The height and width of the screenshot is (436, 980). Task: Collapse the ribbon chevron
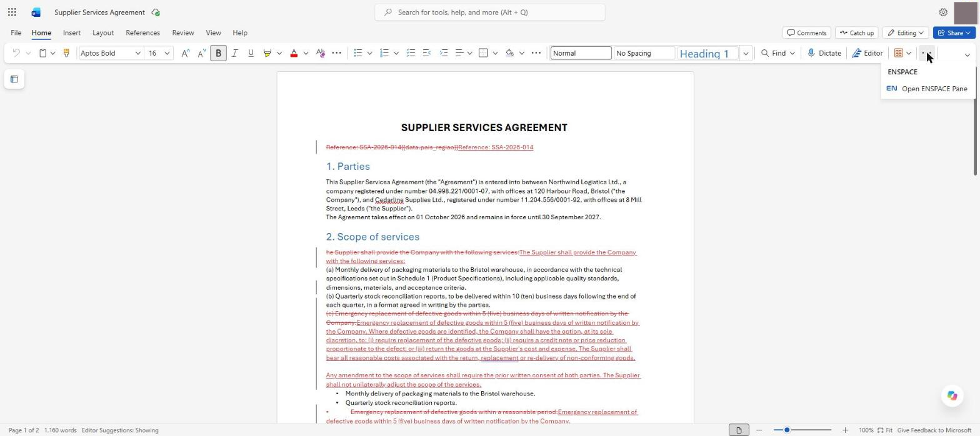[967, 55]
